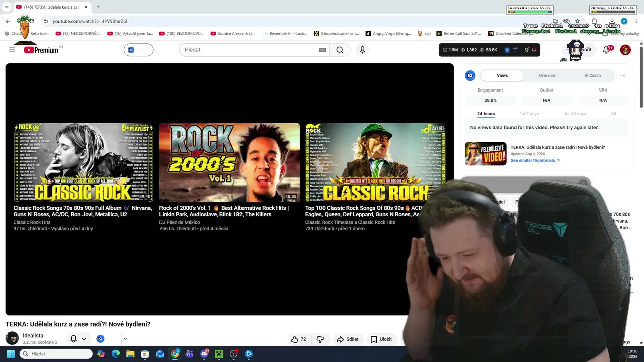The height and width of the screenshot is (362, 644).
Task: Open the VELEDŮLEŽITÉ VIDEO thumbnail in vidIQ panel
Action: tap(486, 154)
